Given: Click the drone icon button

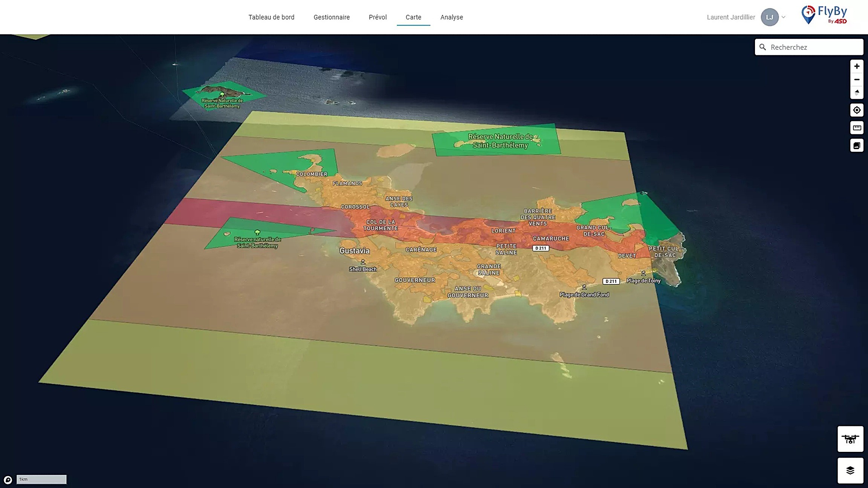Looking at the screenshot, I should [x=850, y=439].
